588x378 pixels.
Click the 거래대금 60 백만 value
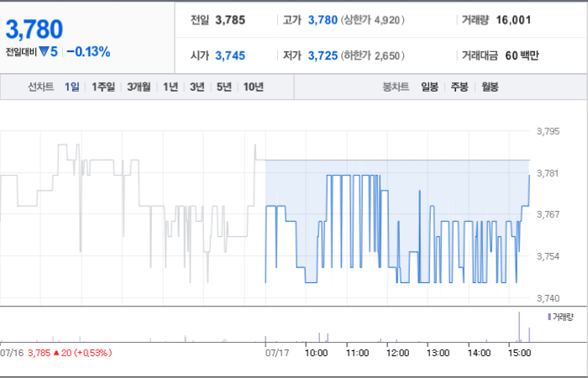click(x=522, y=55)
